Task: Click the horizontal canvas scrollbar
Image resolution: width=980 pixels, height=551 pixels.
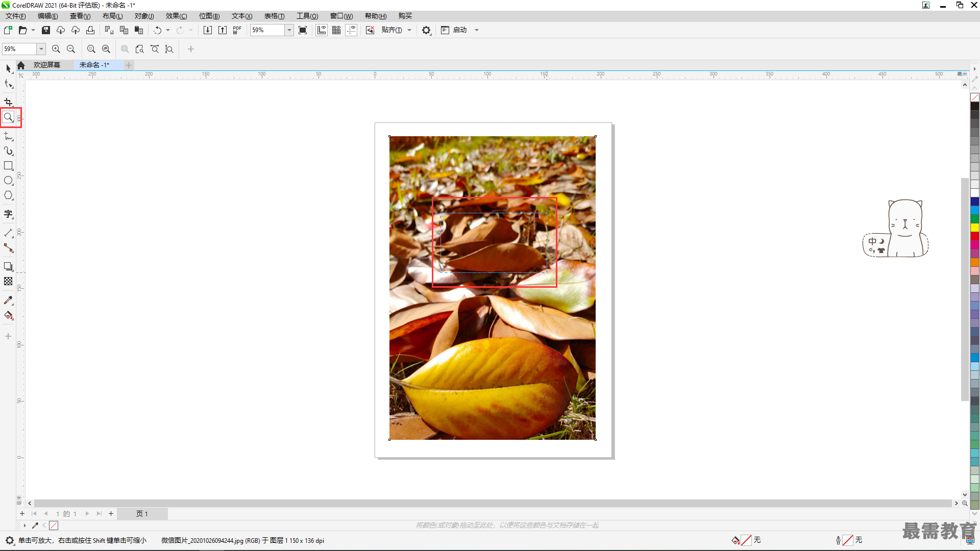Action: 493,503
